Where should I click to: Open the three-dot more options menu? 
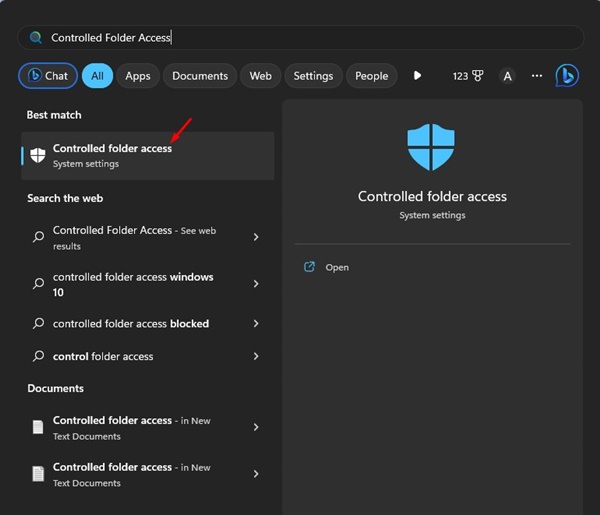(x=537, y=76)
